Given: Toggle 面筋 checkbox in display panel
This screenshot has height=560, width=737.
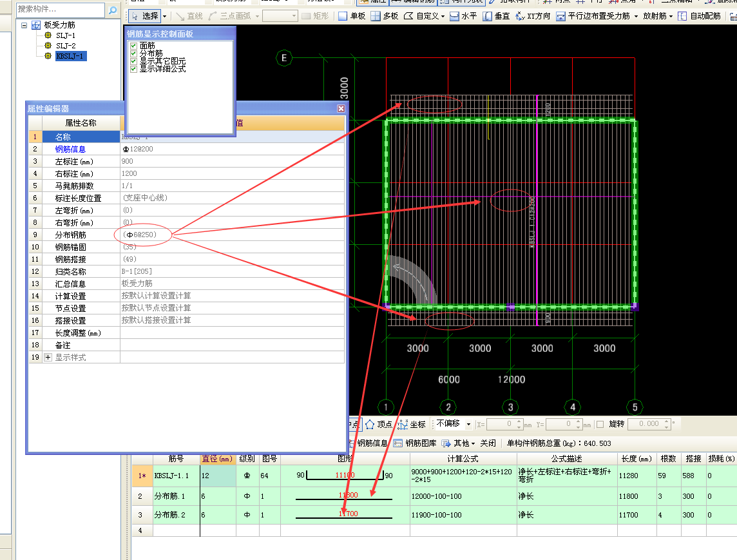Looking at the screenshot, I should (133, 46).
